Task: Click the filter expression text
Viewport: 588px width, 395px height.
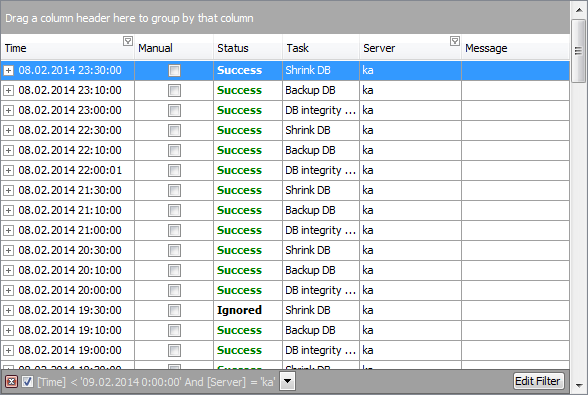Action: pyautogui.click(x=156, y=382)
